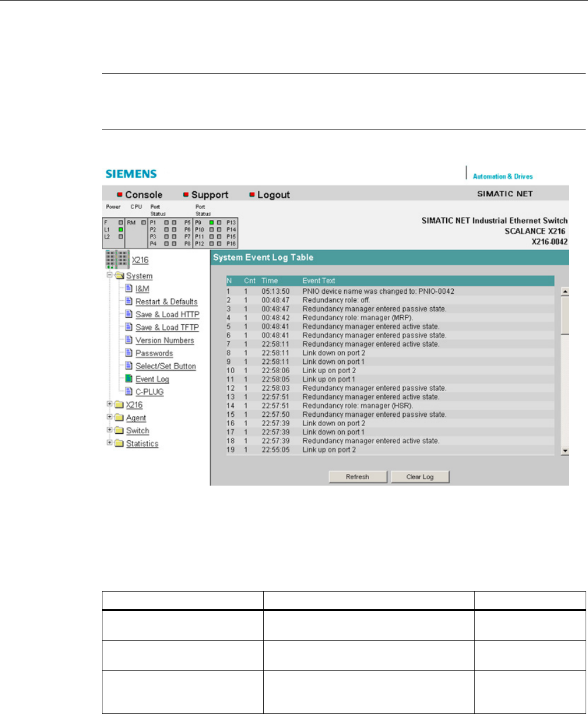Click the green P9 port status LED
Viewport: 588px width, 714px height.
[x=212, y=222]
